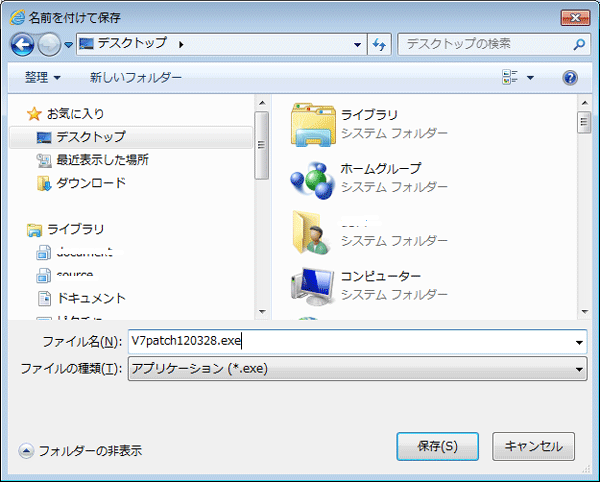
Task: Open the 整理 menu
Action: point(42,78)
